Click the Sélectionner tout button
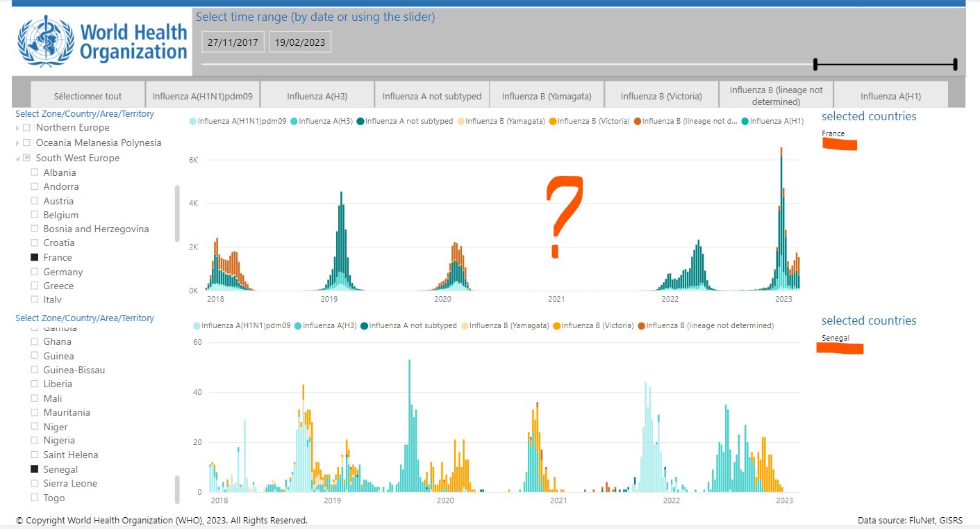980x529 pixels. point(88,96)
